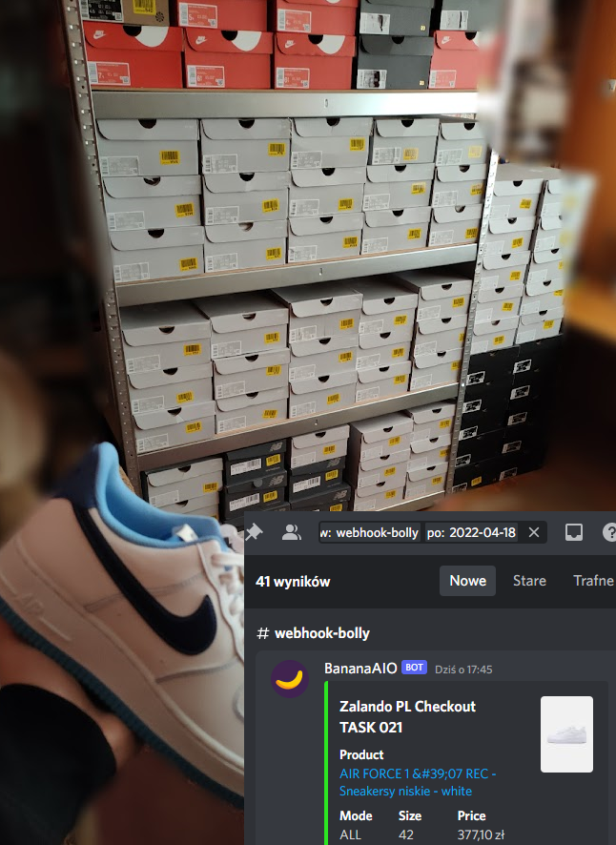Open the # webhook-bolly channel heading
Image resolution: width=616 pixels, height=845 pixels.
[314, 632]
